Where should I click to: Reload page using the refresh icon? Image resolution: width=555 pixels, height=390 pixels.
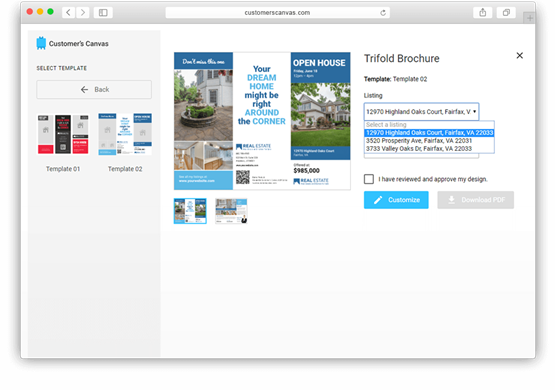coord(383,13)
